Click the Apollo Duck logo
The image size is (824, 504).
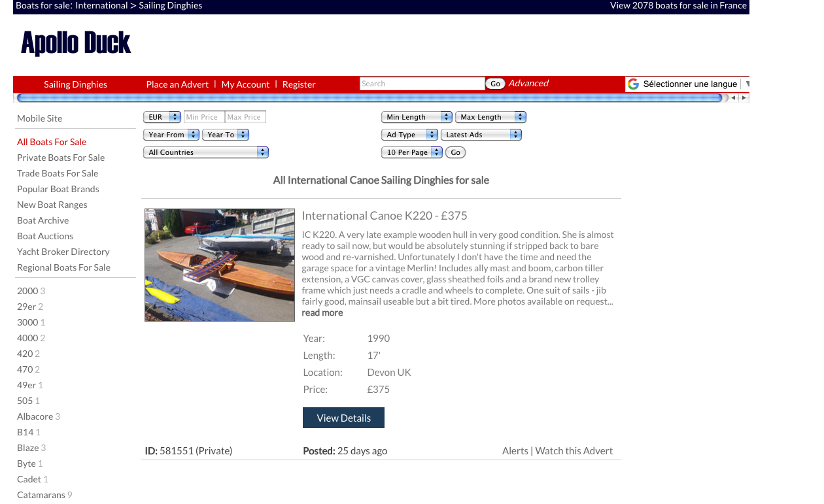[x=76, y=43]
